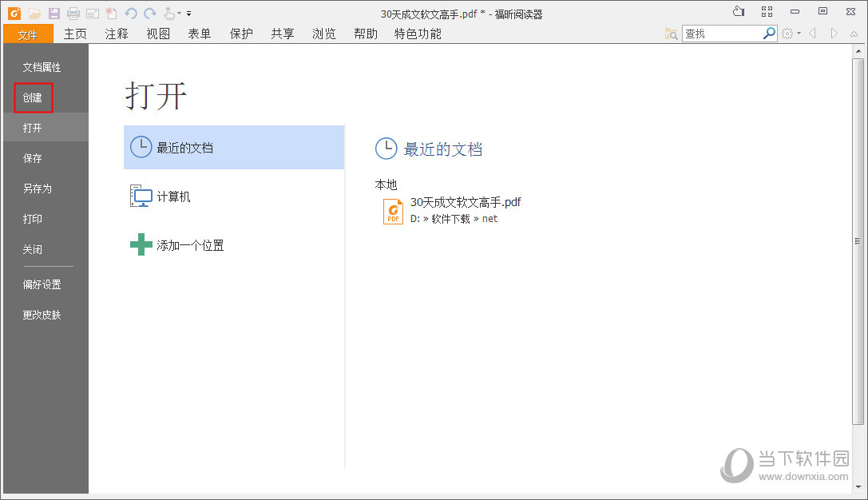
Task: Collapse the ribbon with the chevron arrow
Action: coord(854,33)
